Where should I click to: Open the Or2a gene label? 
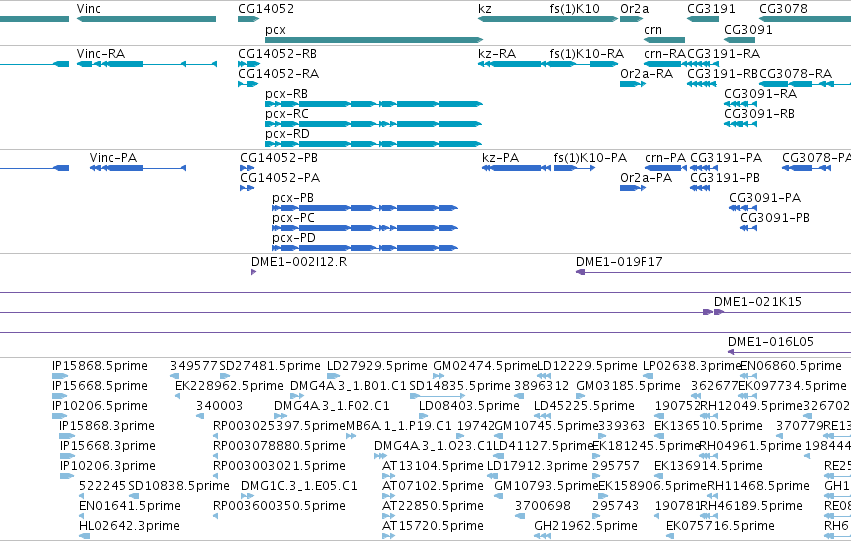click(x=634, y=9)
